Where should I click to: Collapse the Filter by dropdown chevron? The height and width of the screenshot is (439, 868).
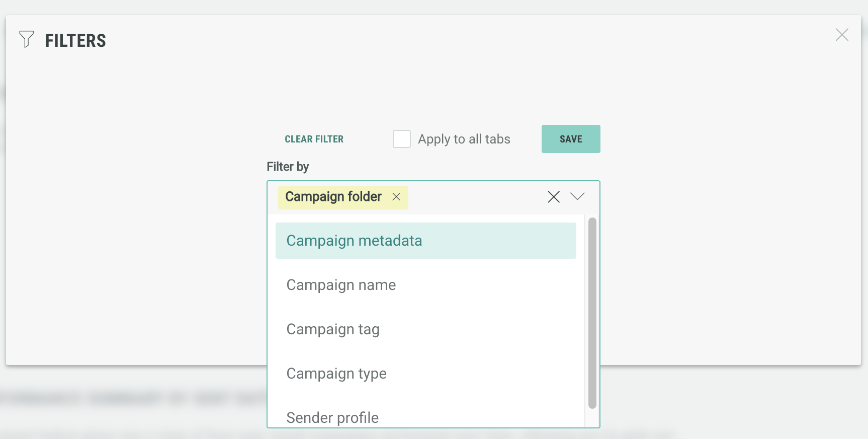pos(577,196)
